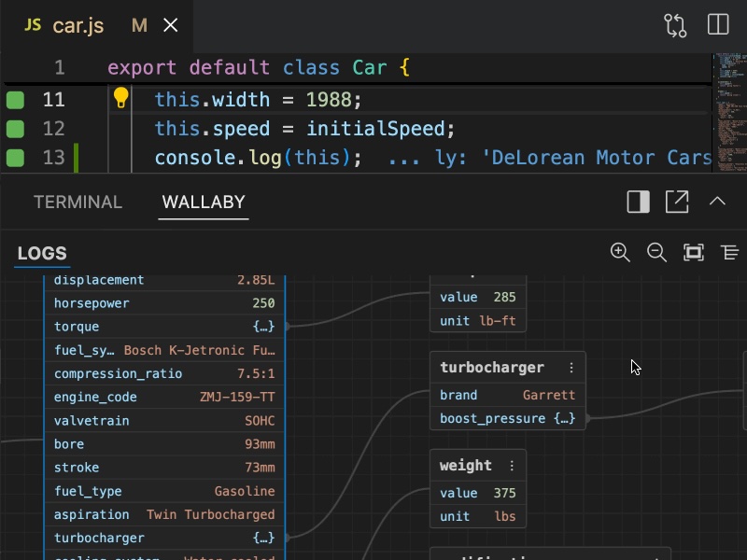Collapse the bottom panel with chevron

[717, 202]
